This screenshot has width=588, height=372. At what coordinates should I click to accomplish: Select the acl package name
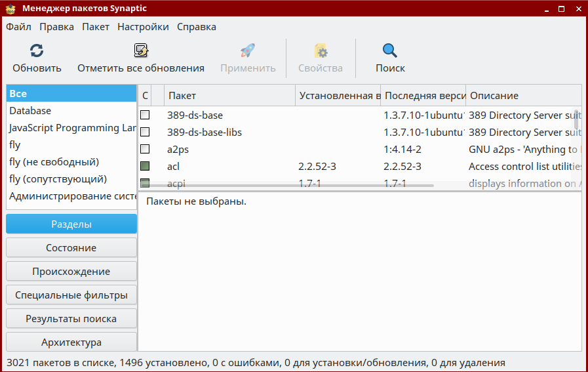tap(173, 166)
